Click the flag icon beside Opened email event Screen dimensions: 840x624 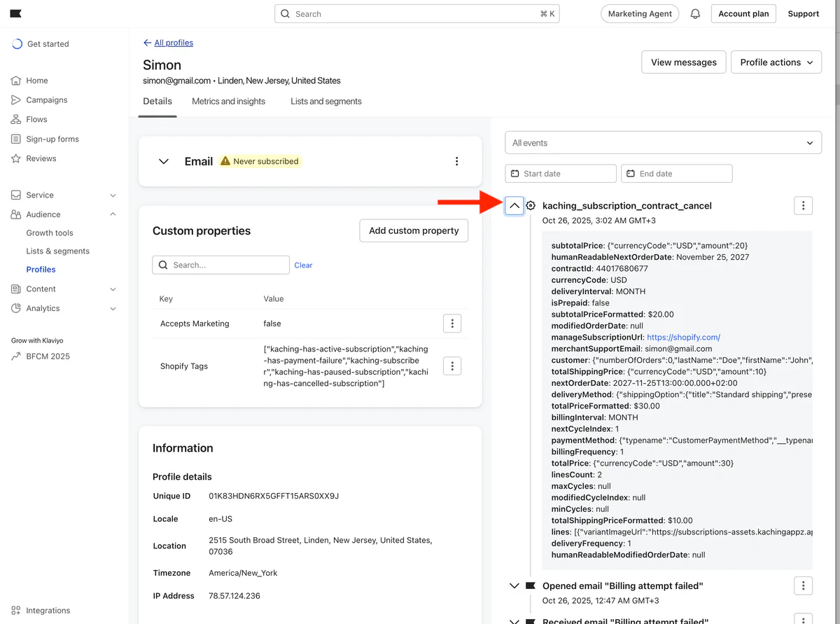click(x=531, y=585)
